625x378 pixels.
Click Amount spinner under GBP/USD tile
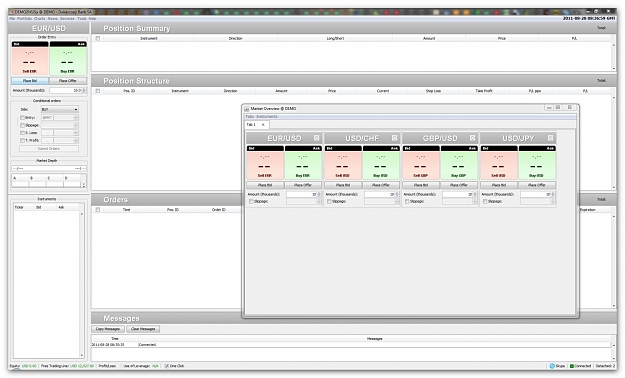475,194
